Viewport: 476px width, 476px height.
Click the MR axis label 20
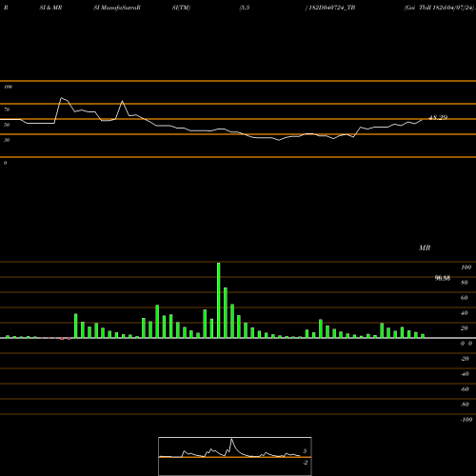click(465, 328)
